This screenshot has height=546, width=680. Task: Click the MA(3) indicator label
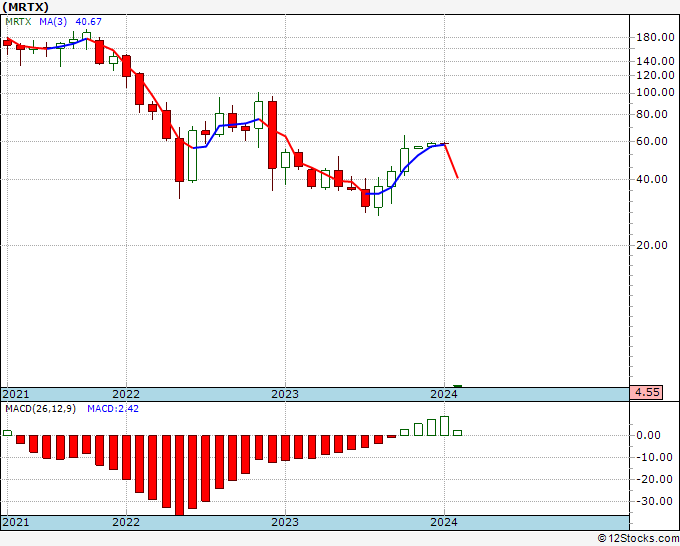pyautogui.click(x=53, y=22)
